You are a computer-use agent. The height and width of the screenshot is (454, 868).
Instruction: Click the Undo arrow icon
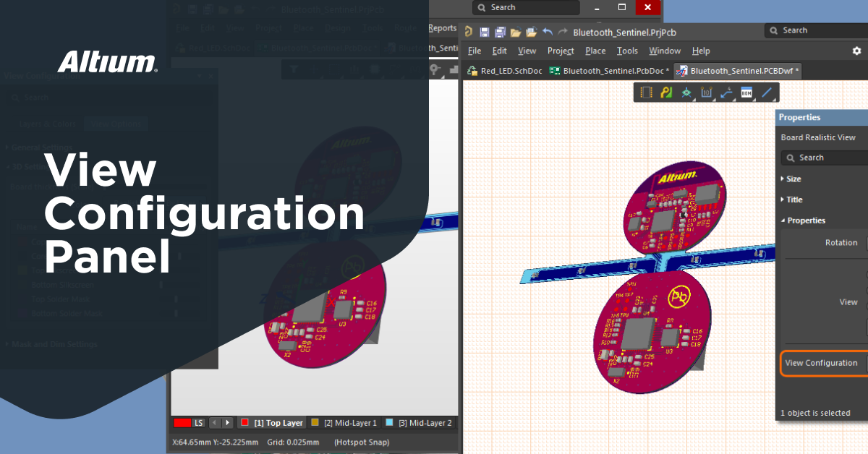547,30
